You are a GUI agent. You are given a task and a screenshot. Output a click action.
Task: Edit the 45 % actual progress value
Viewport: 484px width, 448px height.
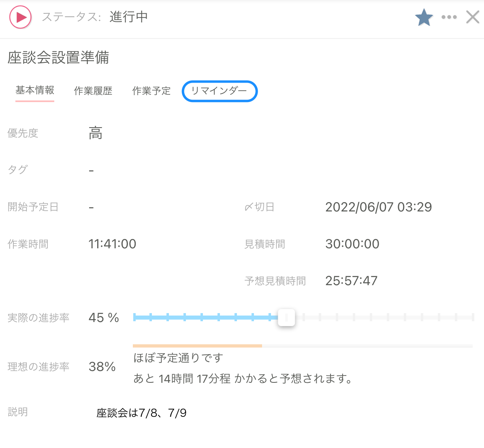[x=104, y=318]
